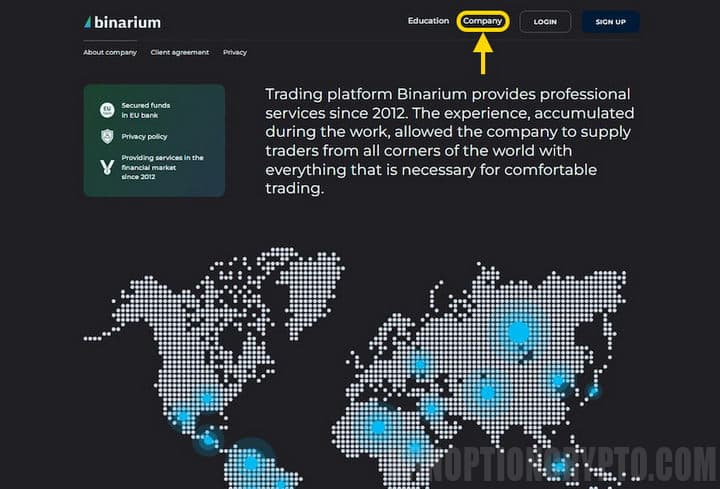Click the Binarium logo
The height and width of the screenshot is (489, 720).
pos(123,22)
